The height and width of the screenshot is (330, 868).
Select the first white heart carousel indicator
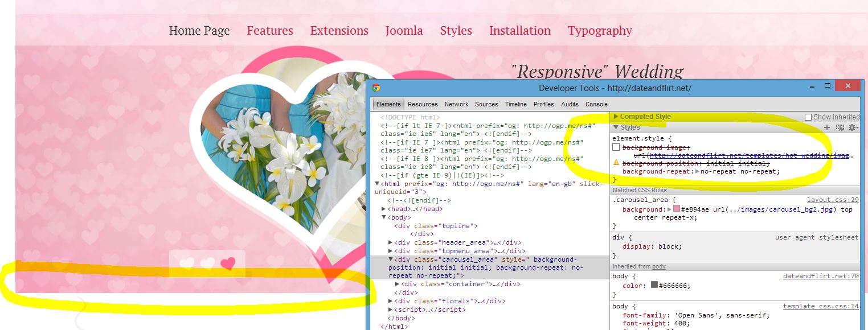tap(186, 263)
